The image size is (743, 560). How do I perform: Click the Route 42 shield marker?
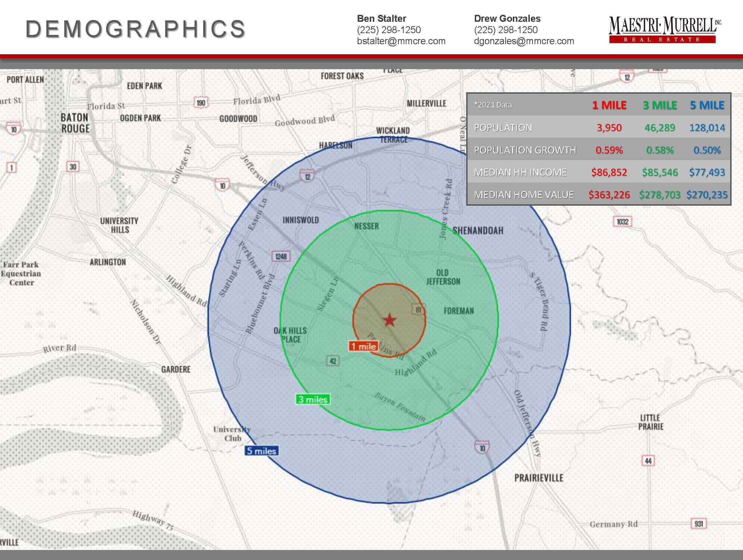[333, 361]
